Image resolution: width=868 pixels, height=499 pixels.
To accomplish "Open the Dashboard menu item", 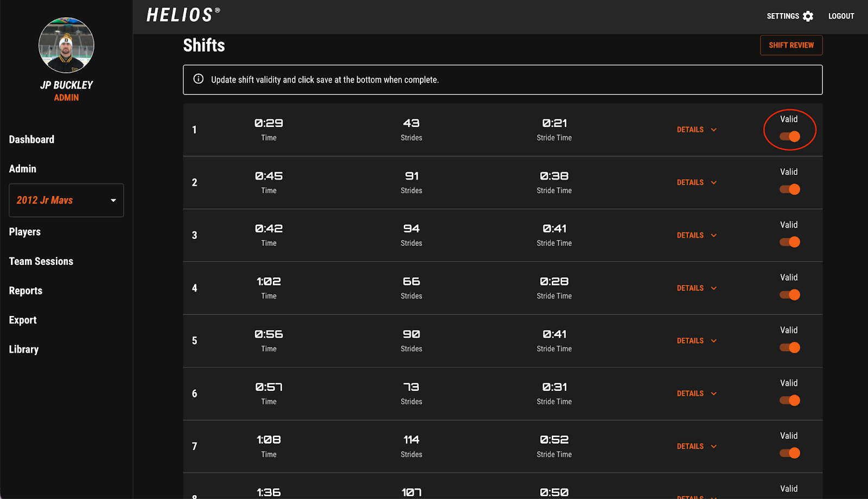I will (x=31, y=140).
